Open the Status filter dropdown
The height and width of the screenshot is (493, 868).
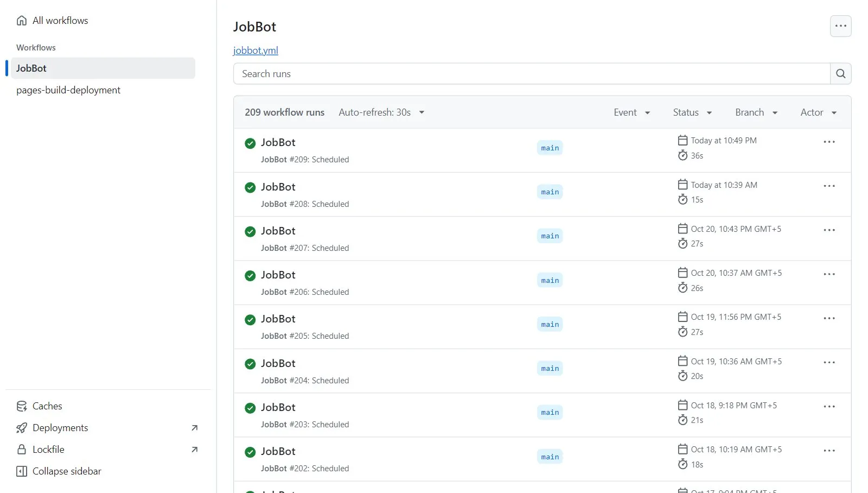click(x=692, y=112)
